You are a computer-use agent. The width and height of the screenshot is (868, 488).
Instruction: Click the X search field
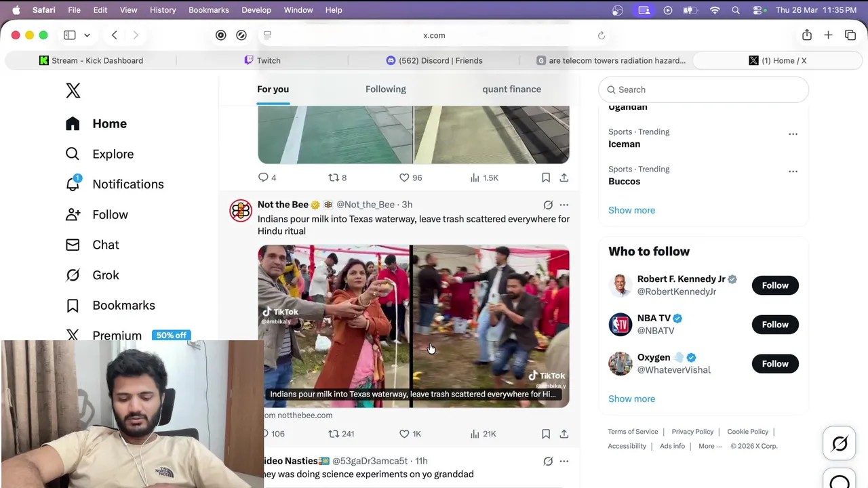click(704, 89)
